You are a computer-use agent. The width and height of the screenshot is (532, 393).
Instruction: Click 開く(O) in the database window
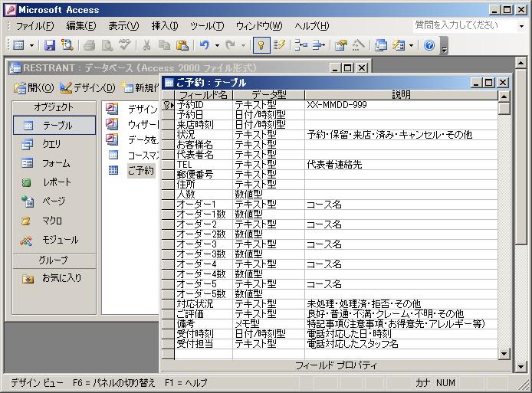pyautogui.click(x=34, y=88)
